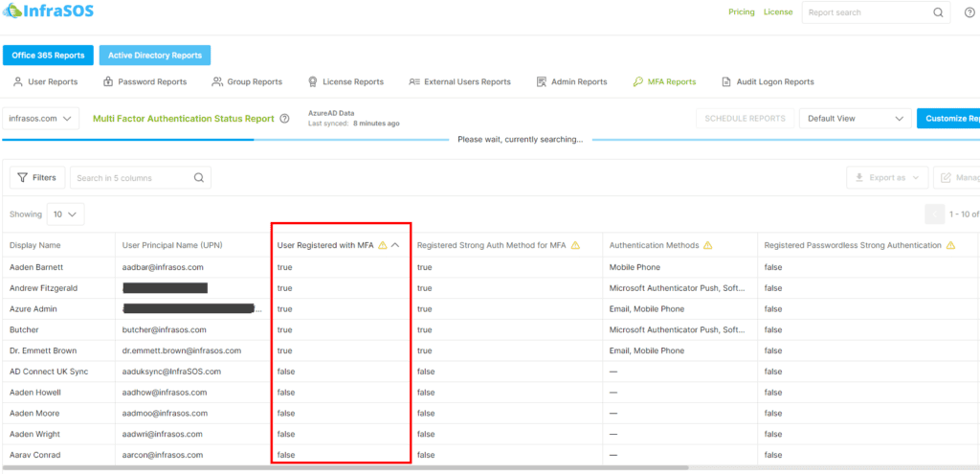Focus the Search in 5 columns field
The width and height of the screenshot is (980, 474).
tap(140, 177)
